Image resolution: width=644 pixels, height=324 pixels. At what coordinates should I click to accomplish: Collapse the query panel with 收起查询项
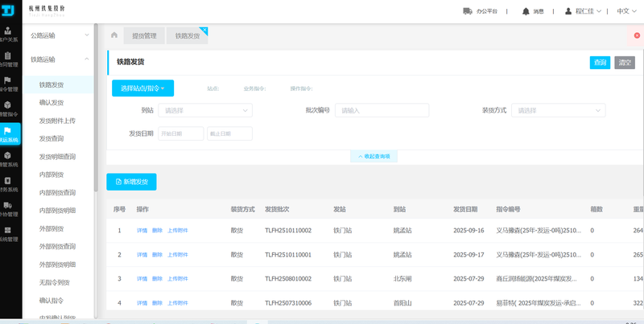tap(374, 156)
